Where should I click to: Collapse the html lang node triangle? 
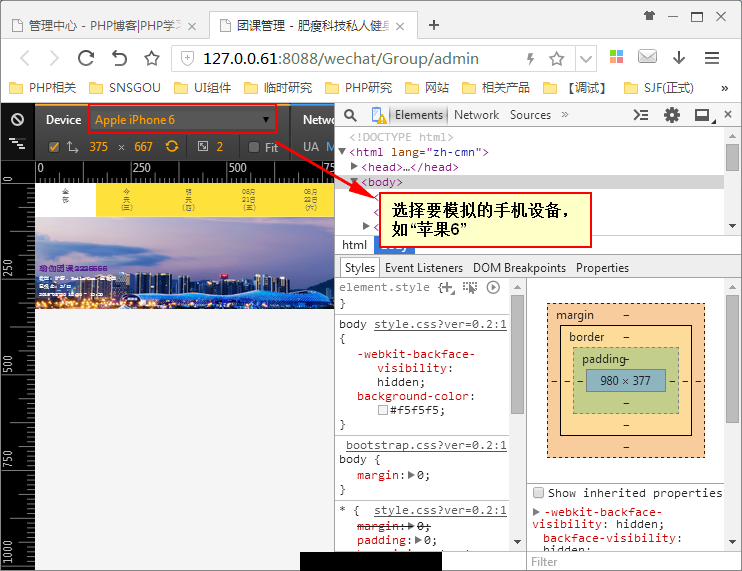point(343,151)
